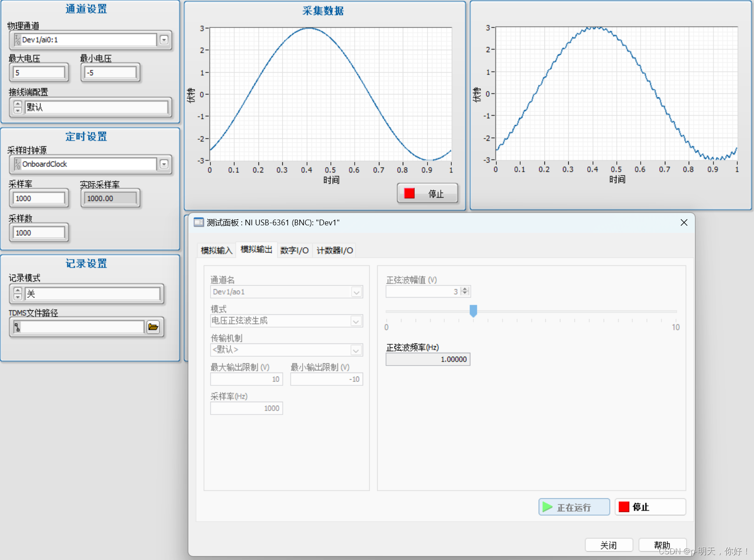Open the TDMS file browse folder icon
This screenshot has height=560, width=754.
[x=153, y=327]
